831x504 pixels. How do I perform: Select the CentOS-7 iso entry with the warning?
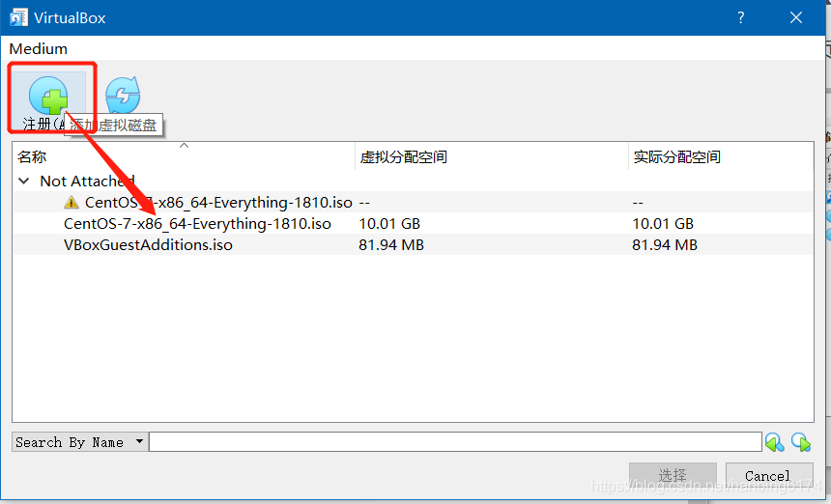pos(218,203)
